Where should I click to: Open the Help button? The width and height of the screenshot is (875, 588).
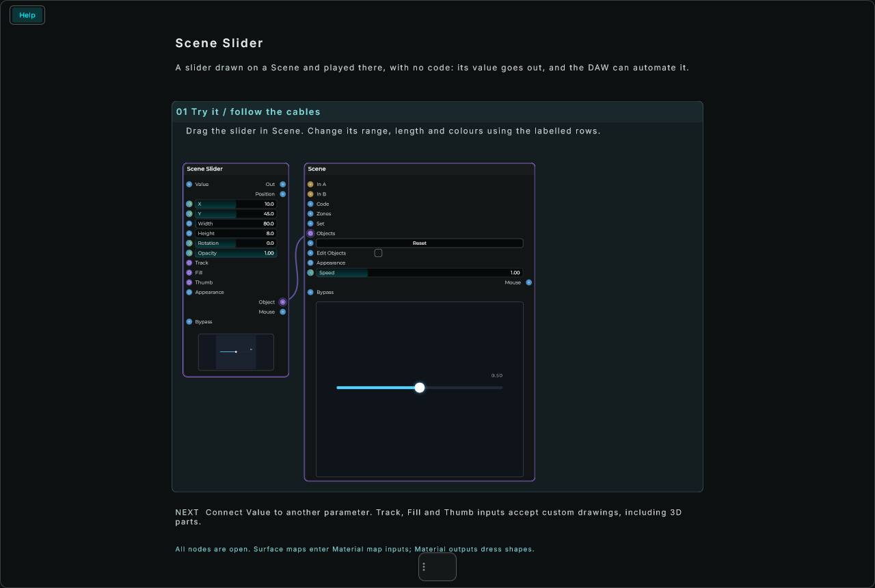tap(27, 15)
